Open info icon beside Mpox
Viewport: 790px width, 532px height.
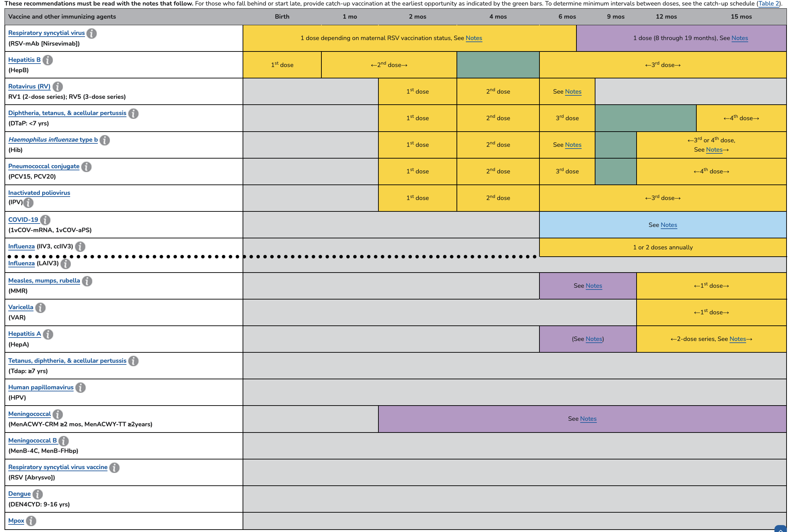[x=31, y=521]
